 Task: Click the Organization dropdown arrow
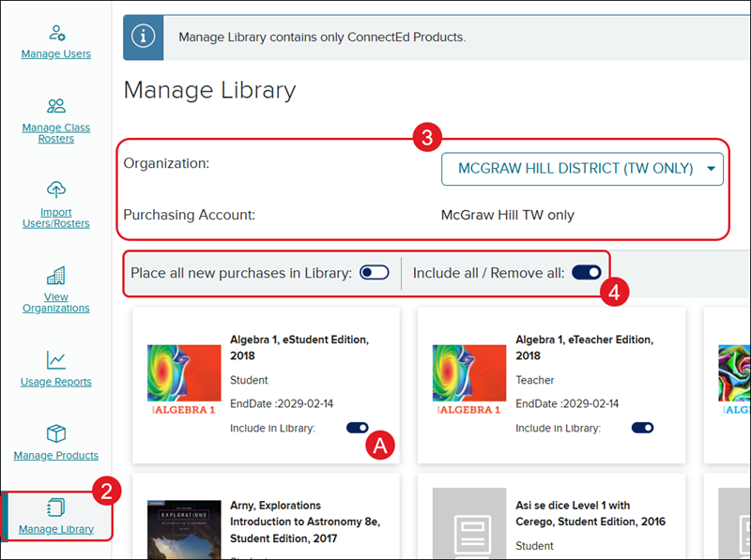[711, 170]
